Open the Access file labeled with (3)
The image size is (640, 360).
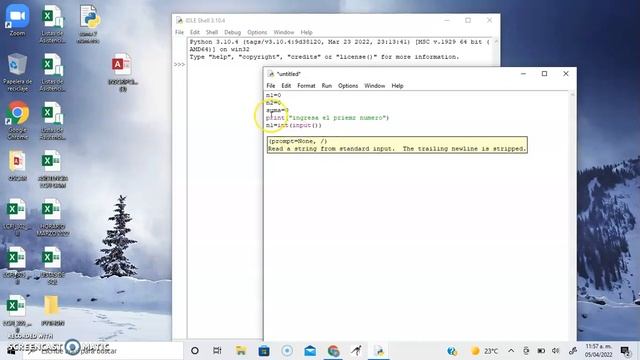pyautogui.click(x=122, y=72)
